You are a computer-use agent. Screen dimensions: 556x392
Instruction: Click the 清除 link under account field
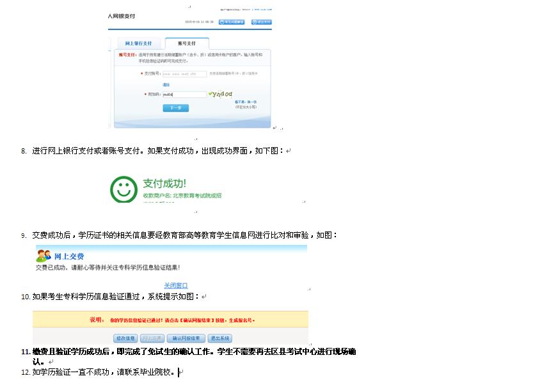point(166,84)
